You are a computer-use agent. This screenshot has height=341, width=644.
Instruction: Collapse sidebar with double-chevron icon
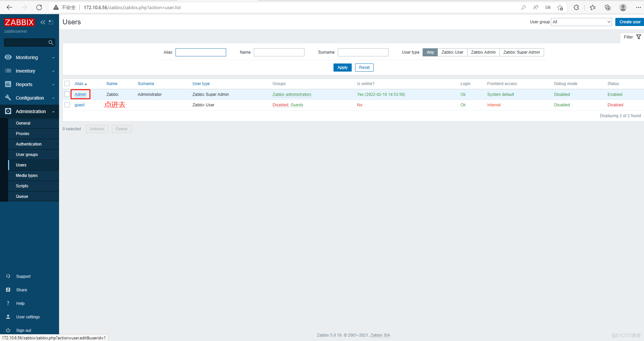click(43, 22)
